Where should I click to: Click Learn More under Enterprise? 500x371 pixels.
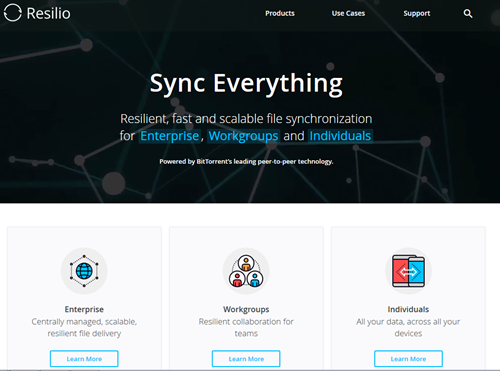coord(84,359)
